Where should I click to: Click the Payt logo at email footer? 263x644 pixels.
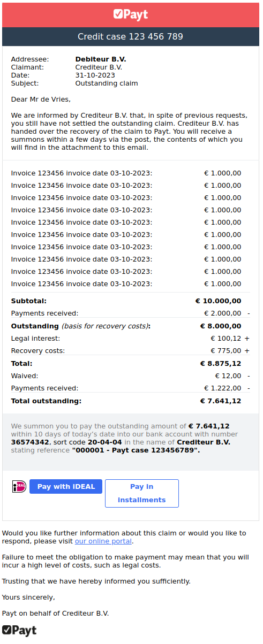[19, 631]
